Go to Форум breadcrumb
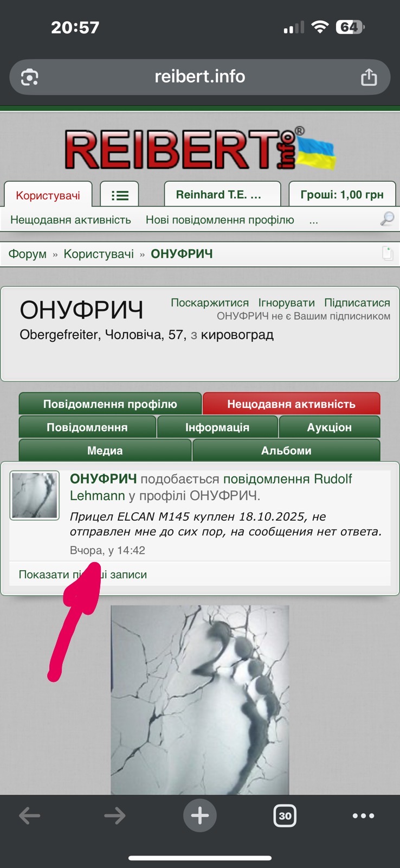Screen dimensions: 400x868 tap(28, 254)
